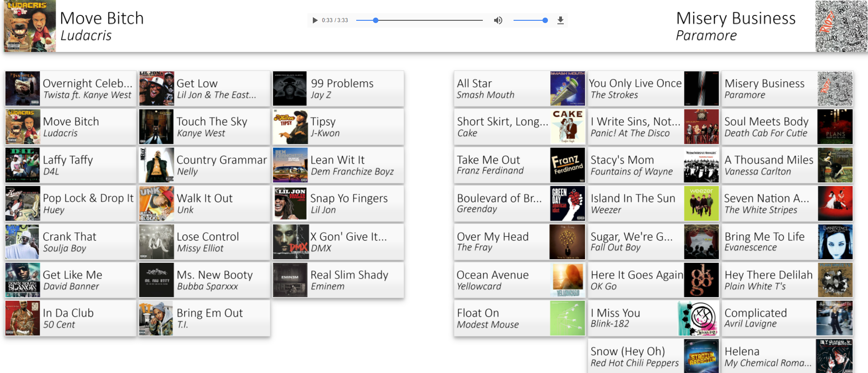Click Crank That Soulja Boy cover
Image resolution: width=868 pixels, height=373 pixels.
(23, 242)
